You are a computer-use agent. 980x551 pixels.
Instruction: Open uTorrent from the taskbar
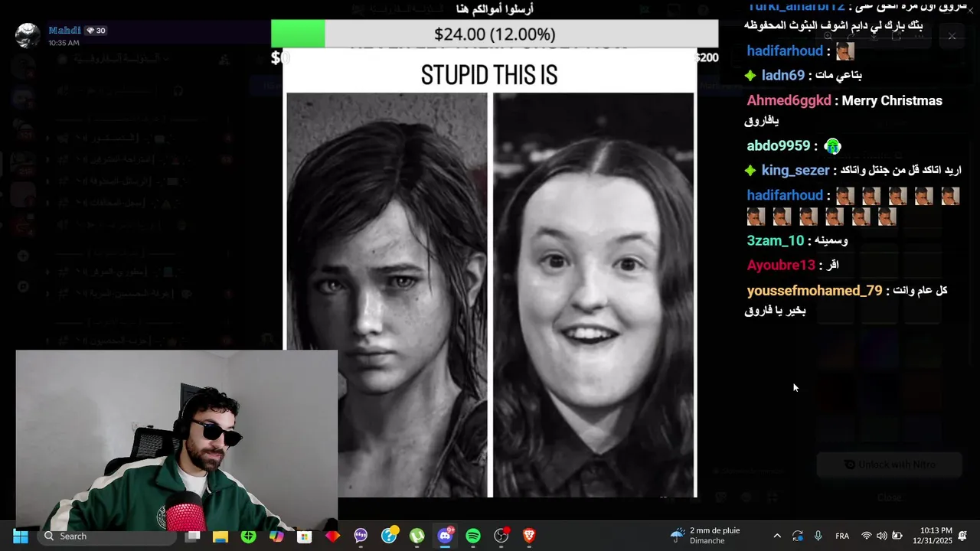(416, 536)
